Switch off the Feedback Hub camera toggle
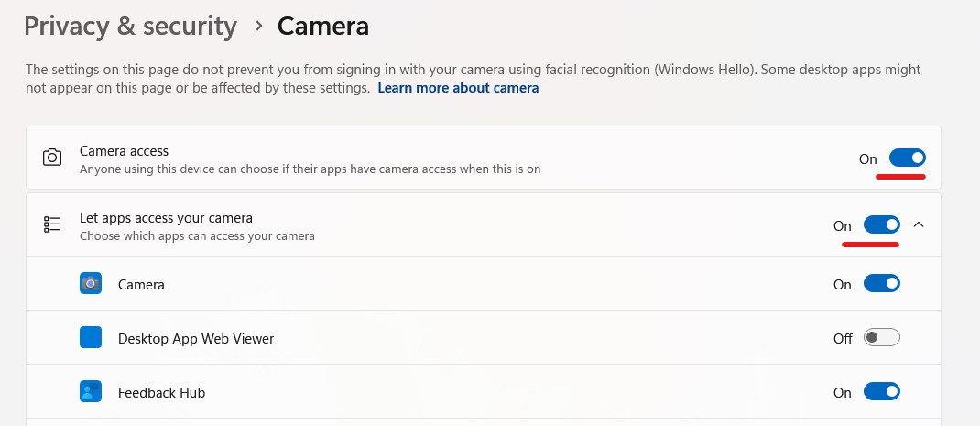980x426 pixels. coord(881,392)
